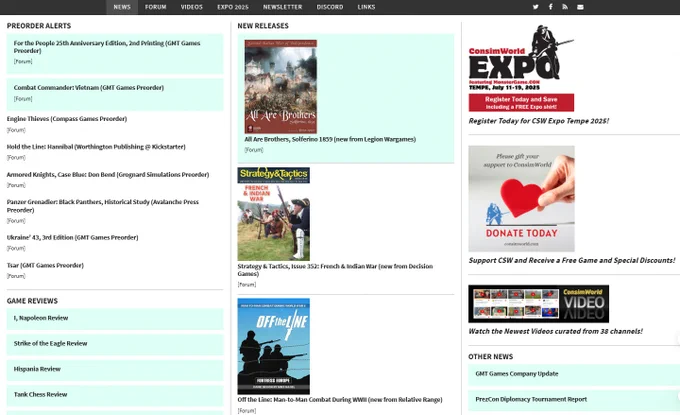Open the Hispania Review
This screenshot has width=680, height=415.
click(x=37, y=369)
